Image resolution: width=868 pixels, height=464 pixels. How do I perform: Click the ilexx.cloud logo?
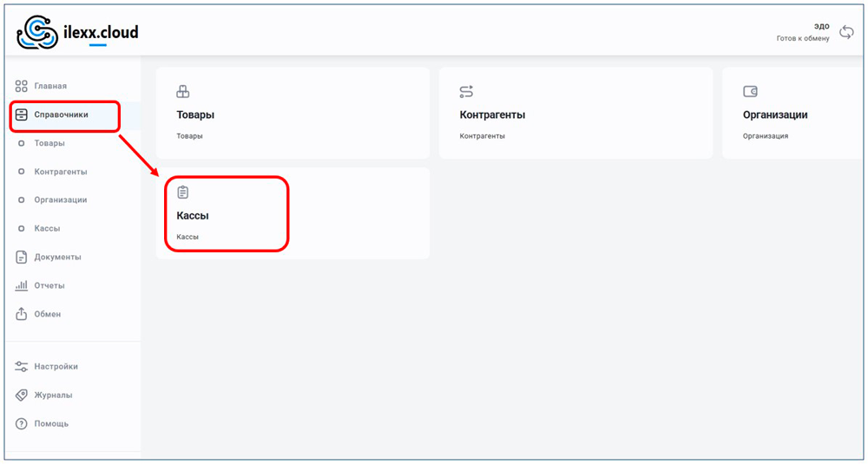coord(77,32)
